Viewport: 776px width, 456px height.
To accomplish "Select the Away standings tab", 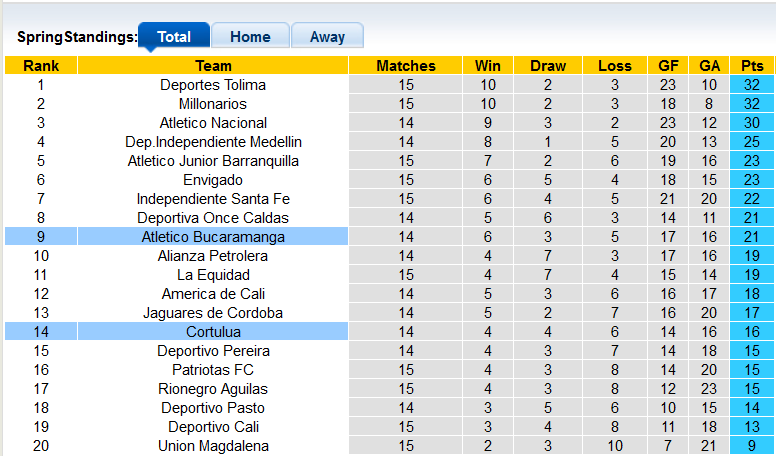I will pyautogui.click(x=327, y=37).
